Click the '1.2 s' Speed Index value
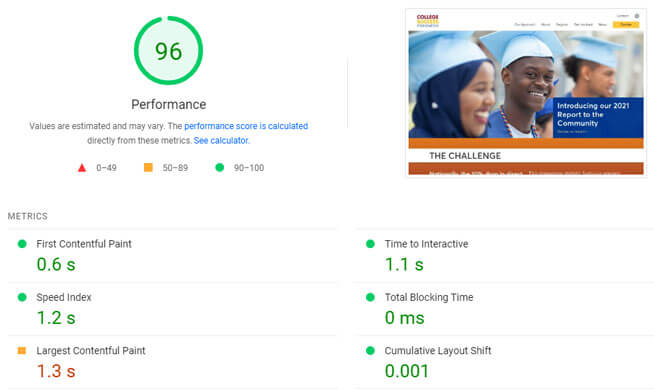The image size is (654, 390). [x=56, y=318]
